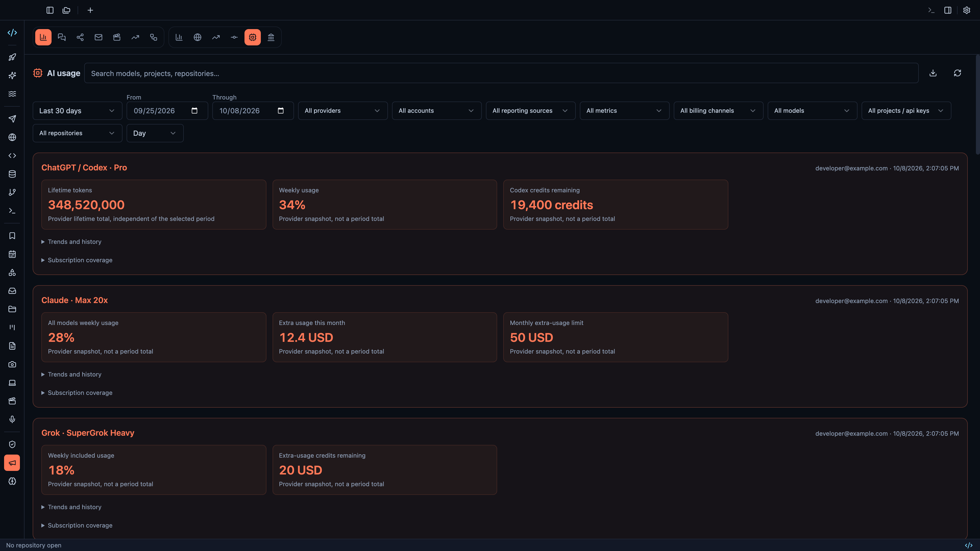Select the mail envelope toolbar icon
The width and height of the screenshot is (980, 551).
tap(99, 37)
